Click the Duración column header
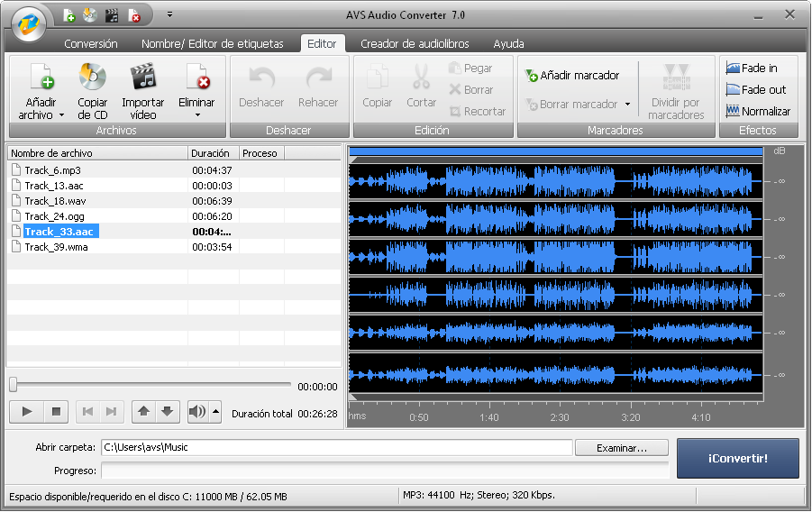Viewport: 812px width, 512px height. pyautogui.click(x=214, y=153)
